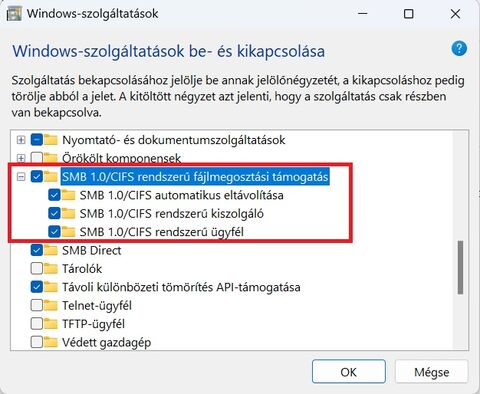
Task: Click the feature list vertical scrollbar thumb
Action: click(x=460, y=267)
